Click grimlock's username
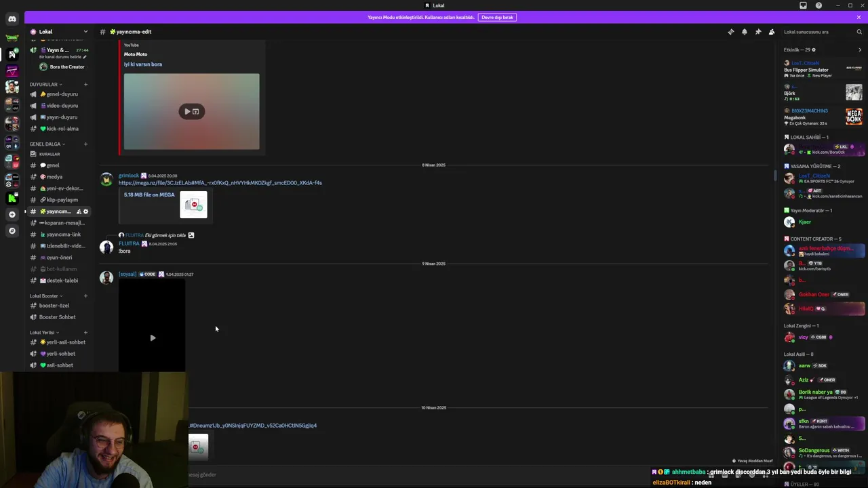 [129, 176]
